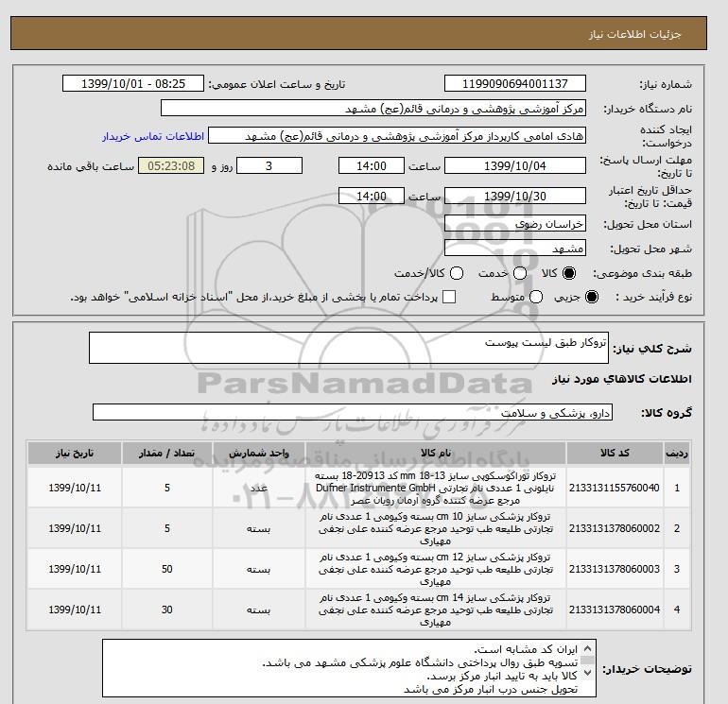Screen dimensions: 728x704
Task: Click trocar size 10 cm item name
Action: point(436,528)
